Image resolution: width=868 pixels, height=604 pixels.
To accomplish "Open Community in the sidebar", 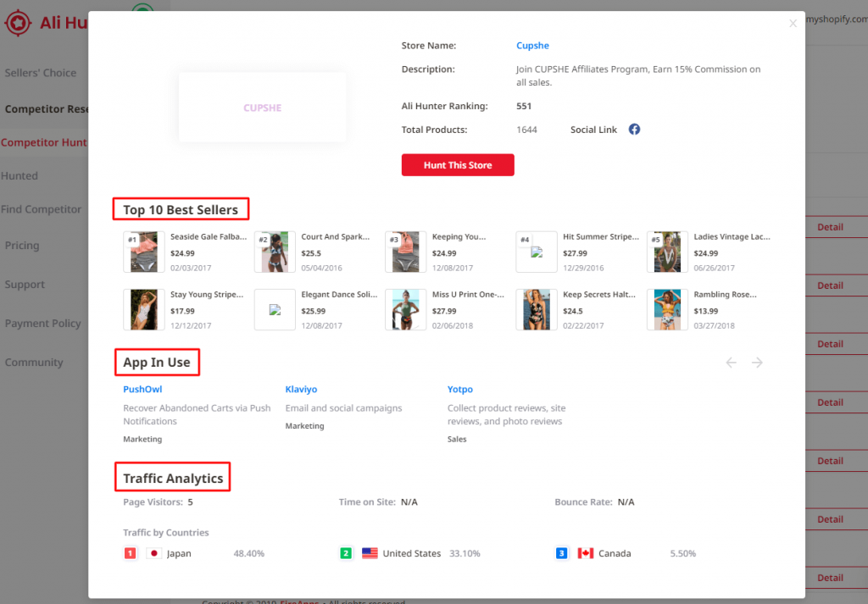I will coord(34,363).
